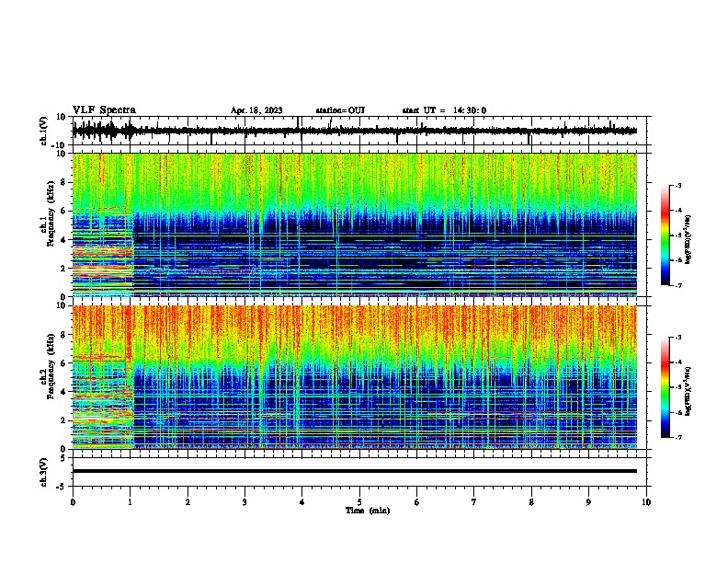Click time axis tick label '10'
Image resolution: width=728 pixels, height=563 pixels.
pos(646,502)
